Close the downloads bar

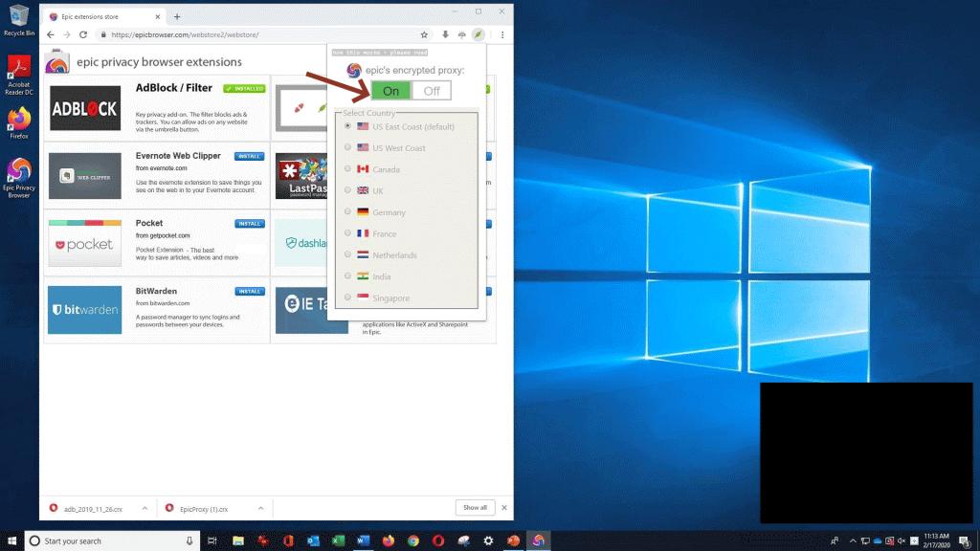tap(504, 508)
